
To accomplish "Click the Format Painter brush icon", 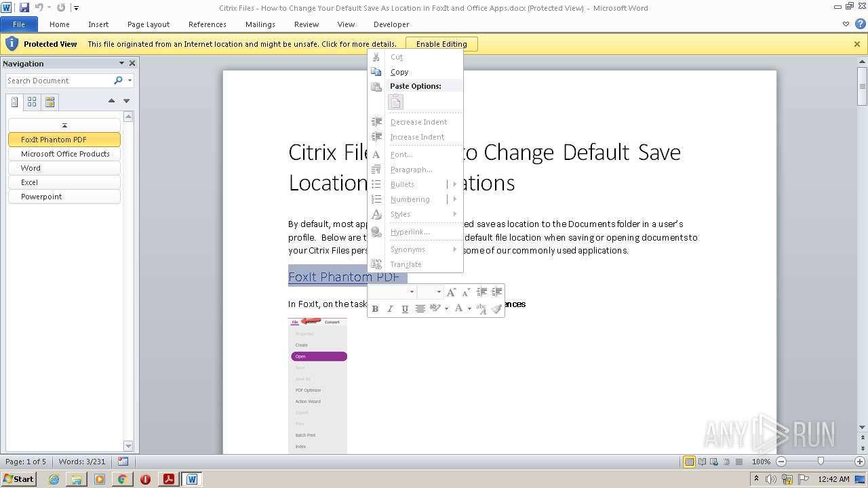I will pos(496,309).
